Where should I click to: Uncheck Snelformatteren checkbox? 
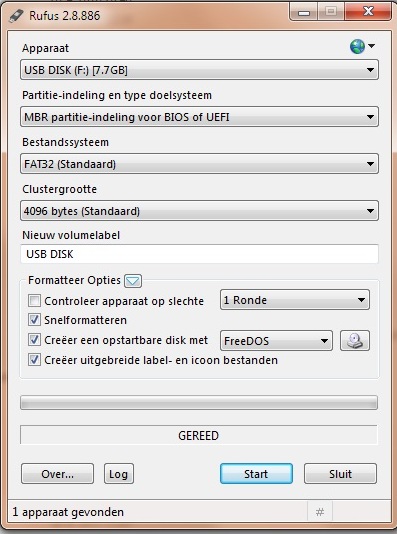pyautogui.click(x=34, y=320)
